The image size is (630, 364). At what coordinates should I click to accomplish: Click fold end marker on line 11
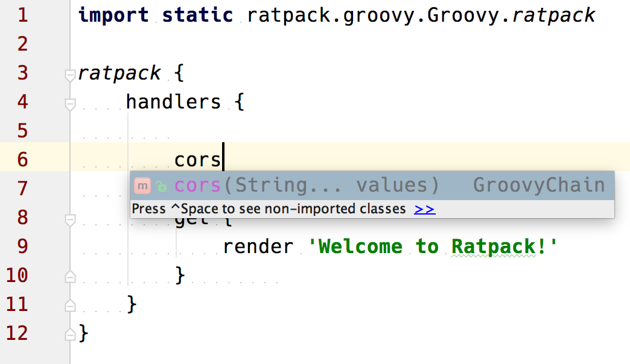point(70,306)
